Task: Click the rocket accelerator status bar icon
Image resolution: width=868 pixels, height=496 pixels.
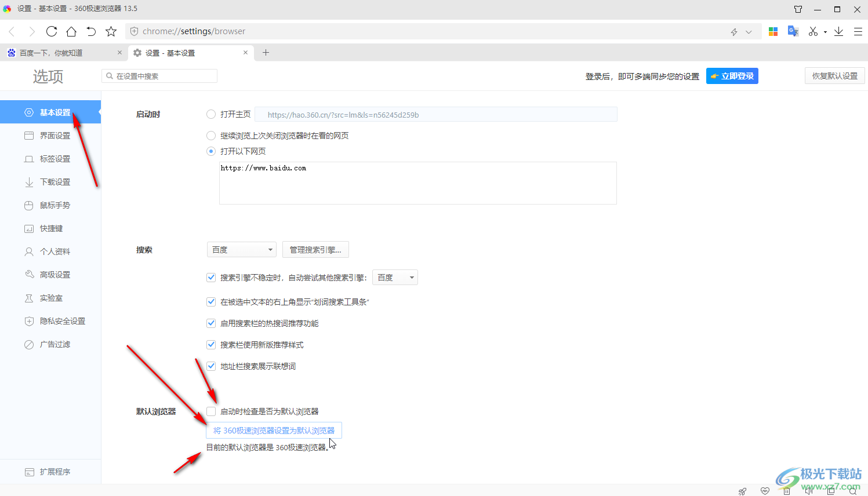Action: (743, 491)
